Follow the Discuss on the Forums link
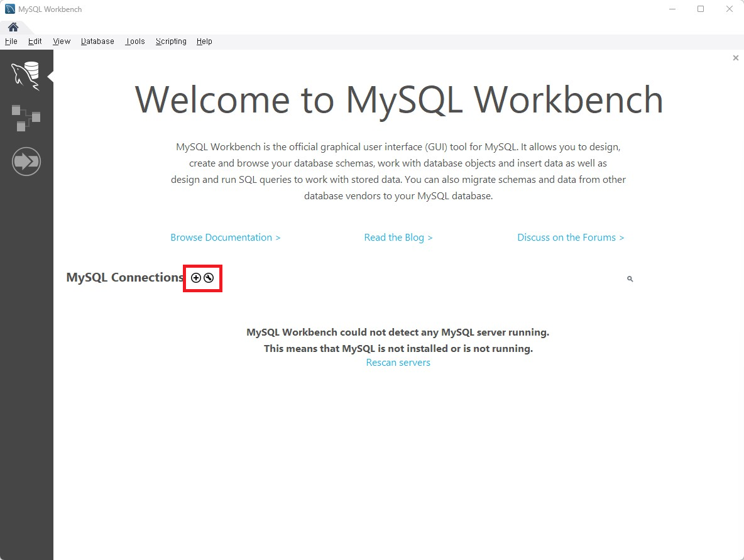This screenshot has width=744, height=560. click(x=571, y=238)
